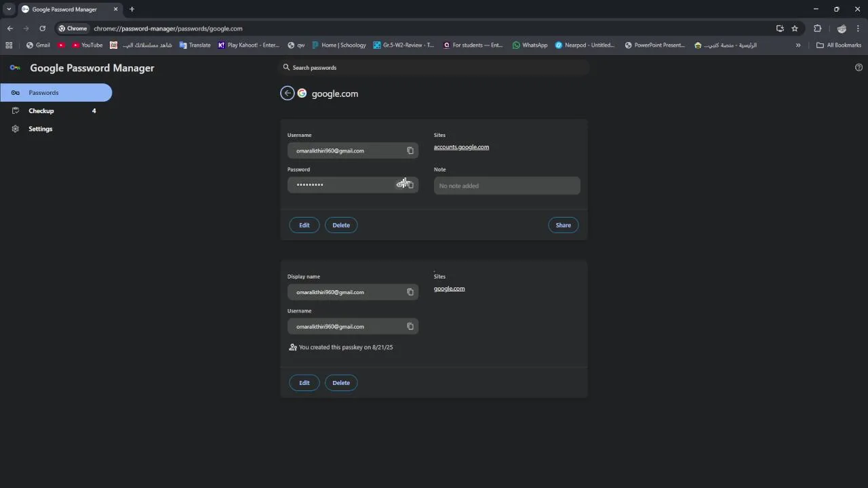Open the Extensions puzzle icon
868x488 pixels.
point(817,28)
